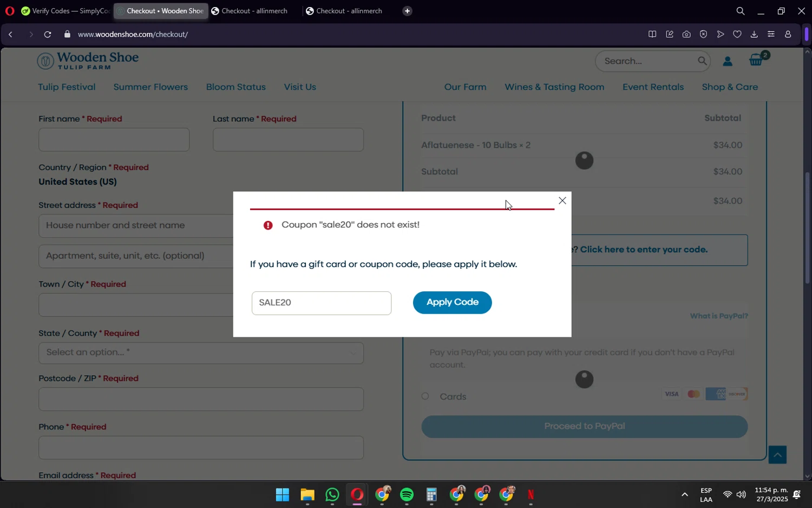Select the Cards payment radio button
This screenshot has width=812, height=508.
click(425, 396)
